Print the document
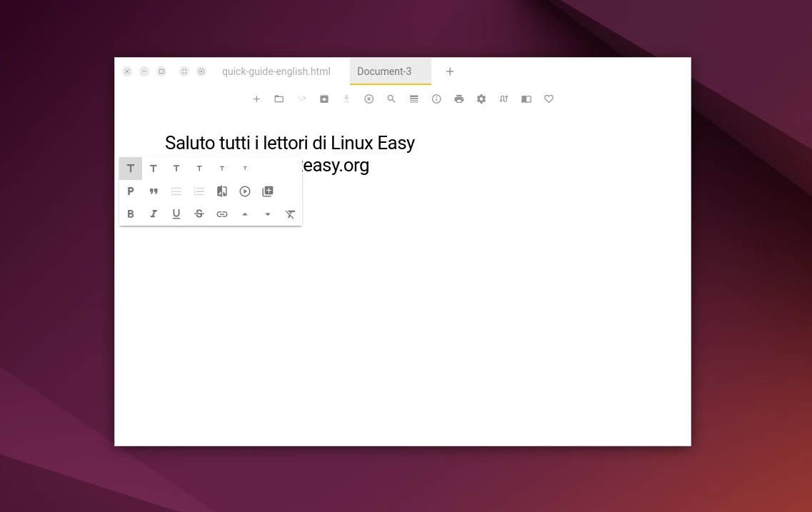The width and height of the screenshot is (812, 512). [x=458, y=99]
